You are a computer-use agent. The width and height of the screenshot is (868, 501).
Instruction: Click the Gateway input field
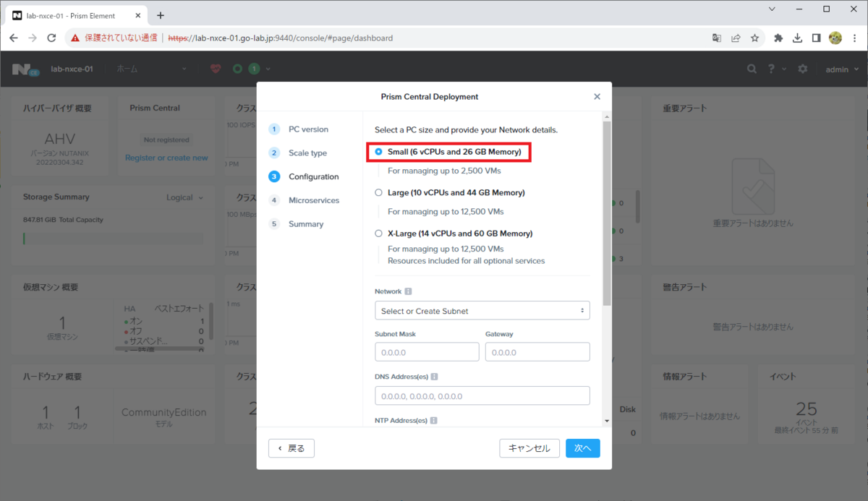(x=537, y=352)
